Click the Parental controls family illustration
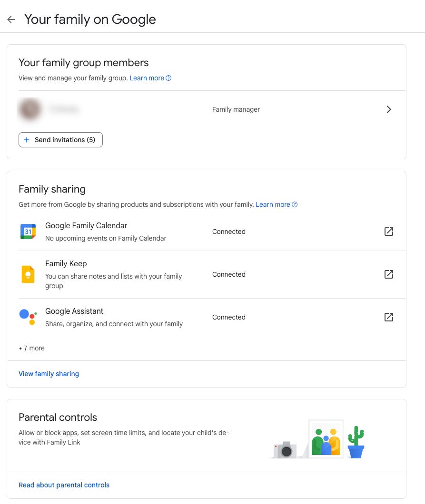Screen dimensions: 425x504 click(x=318, y=439)
